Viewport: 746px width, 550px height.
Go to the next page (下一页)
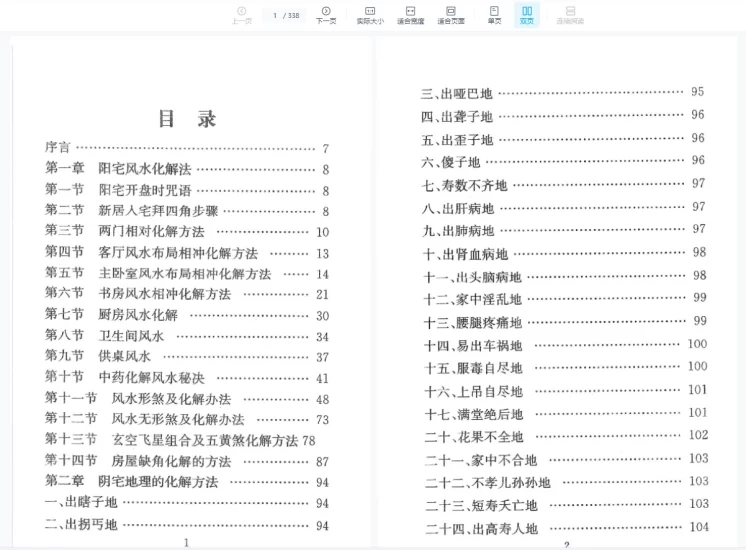[x=326, y=14]
